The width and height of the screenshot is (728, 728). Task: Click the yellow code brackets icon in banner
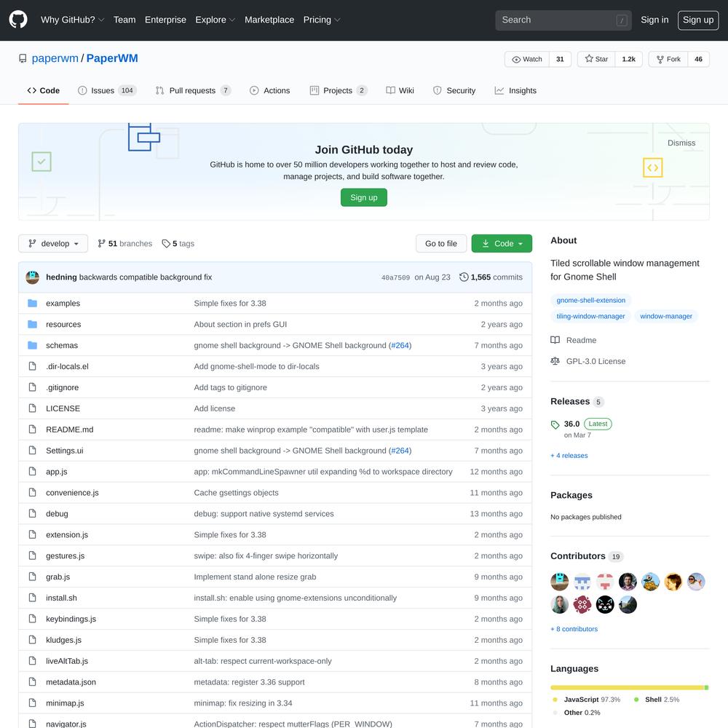[652, 167]
